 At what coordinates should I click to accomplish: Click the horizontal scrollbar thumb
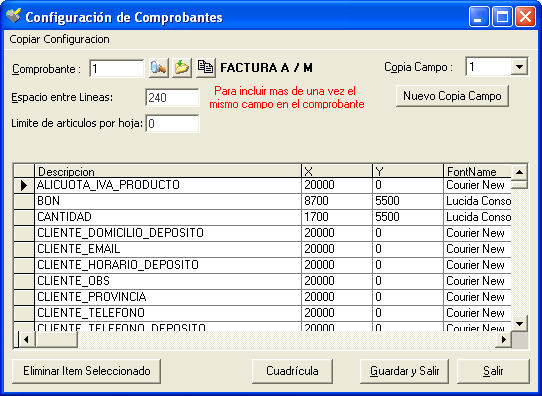coord(56,339)
